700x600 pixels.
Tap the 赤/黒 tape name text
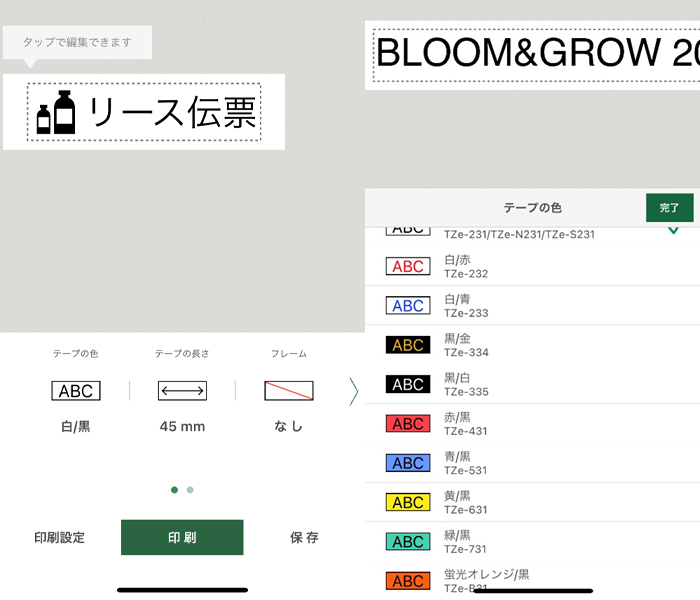click(x=457, y=417)
